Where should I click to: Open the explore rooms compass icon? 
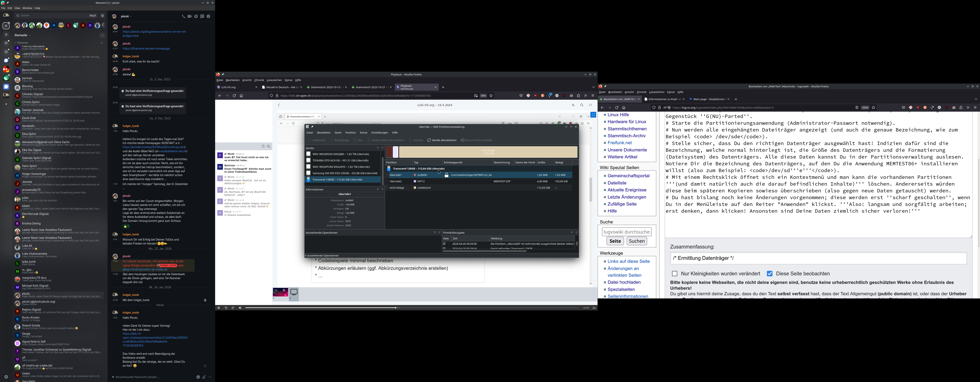102,16
